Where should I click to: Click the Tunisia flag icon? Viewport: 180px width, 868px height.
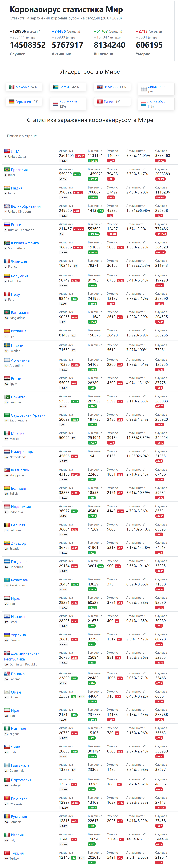[100, 101]
